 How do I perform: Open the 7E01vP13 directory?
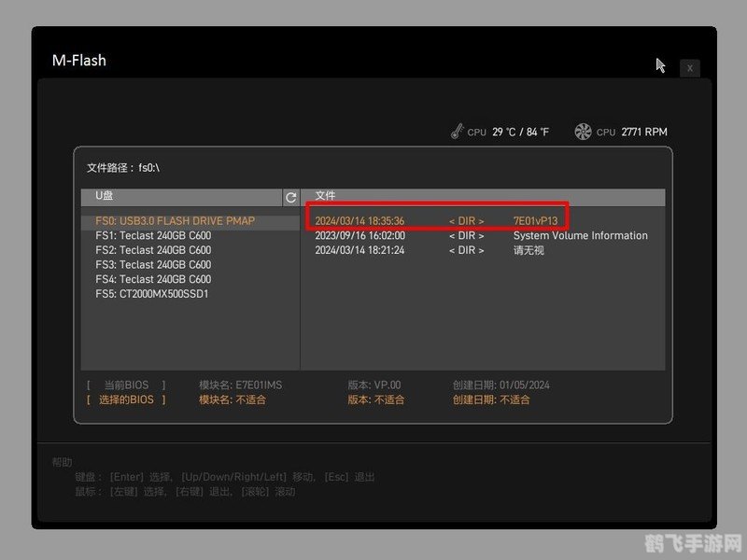click(x=535, y=221)
